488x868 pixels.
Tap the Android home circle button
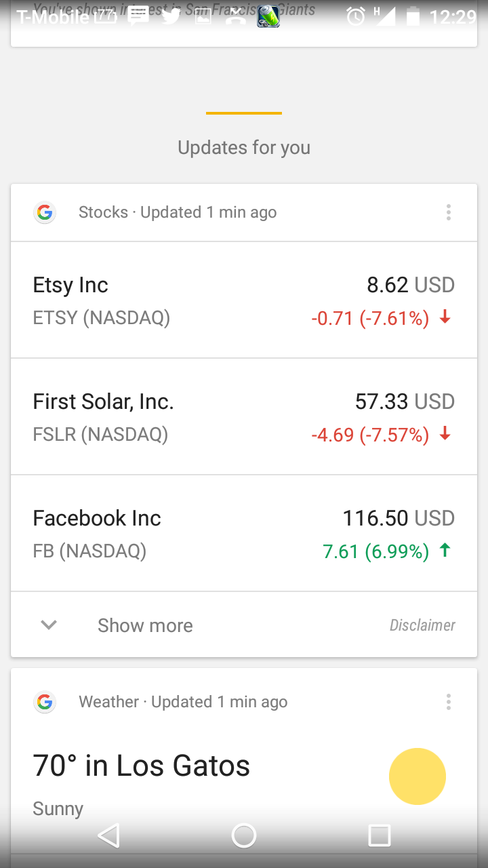244,835
